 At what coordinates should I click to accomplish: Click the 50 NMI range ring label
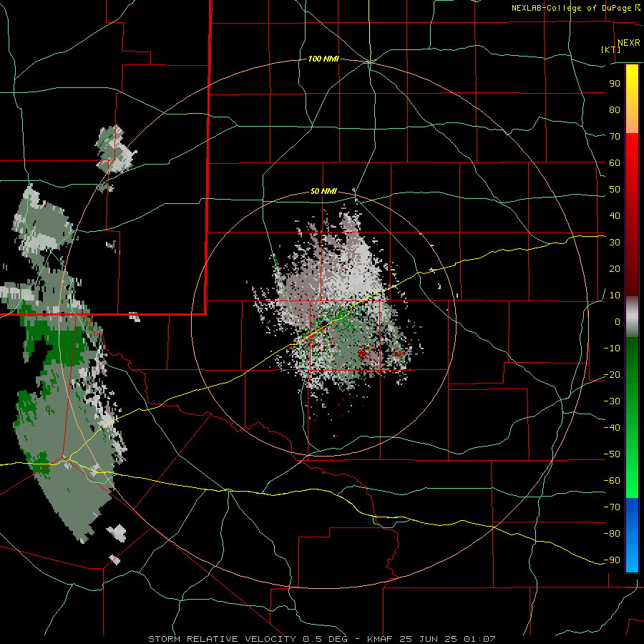(x=323, y=191)
